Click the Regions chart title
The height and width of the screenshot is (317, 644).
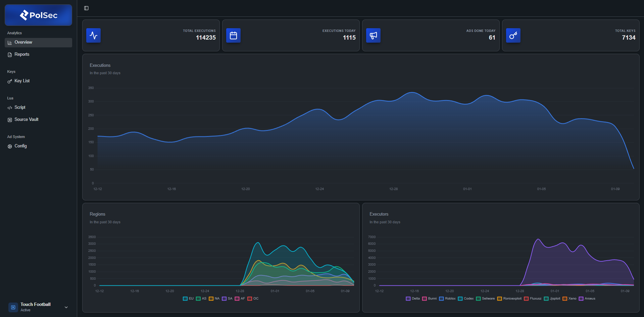click(97, 214)
